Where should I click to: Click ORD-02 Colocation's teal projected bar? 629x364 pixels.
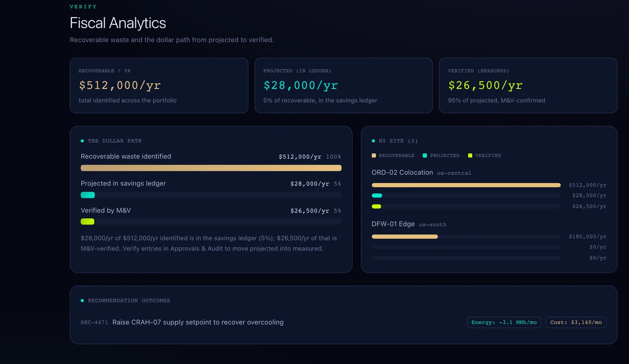click(x=377, y=196)
